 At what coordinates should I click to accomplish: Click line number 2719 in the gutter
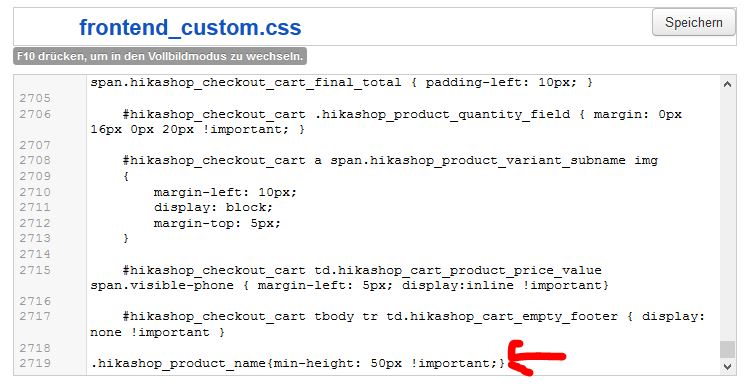[x=35, y=363]
